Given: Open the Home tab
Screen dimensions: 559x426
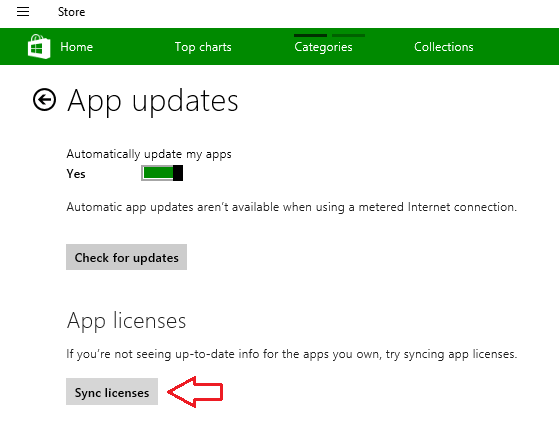Looking at the screenshot, I should (x=76, y=47).
